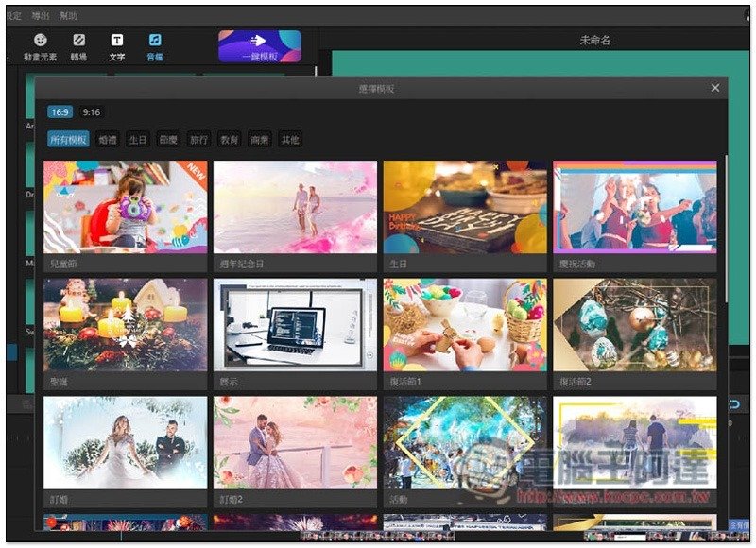Image resolution: width=756 pixels, height=548 pixels.
Task: Switch to 9:16 aspect ratio
Action: pyautogui.click(x=92, y=112)
